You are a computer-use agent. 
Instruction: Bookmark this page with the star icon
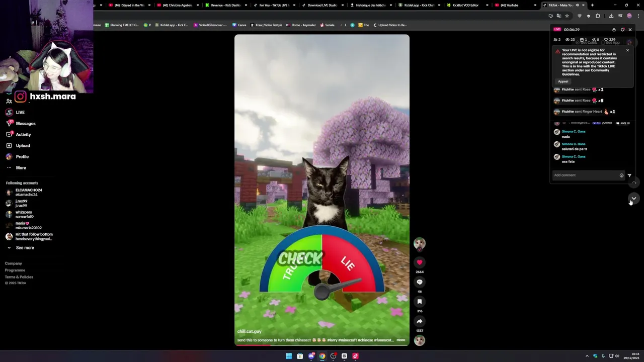tap(567, 16)
